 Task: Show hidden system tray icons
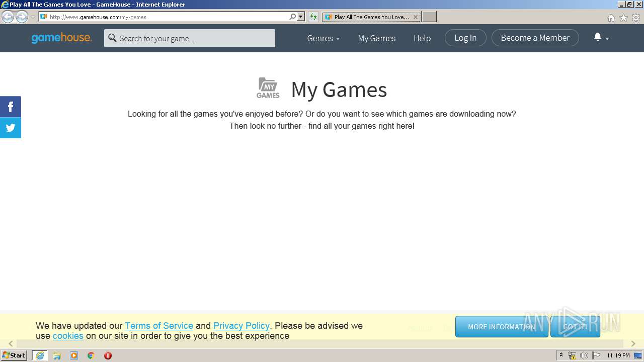(561, 355)
